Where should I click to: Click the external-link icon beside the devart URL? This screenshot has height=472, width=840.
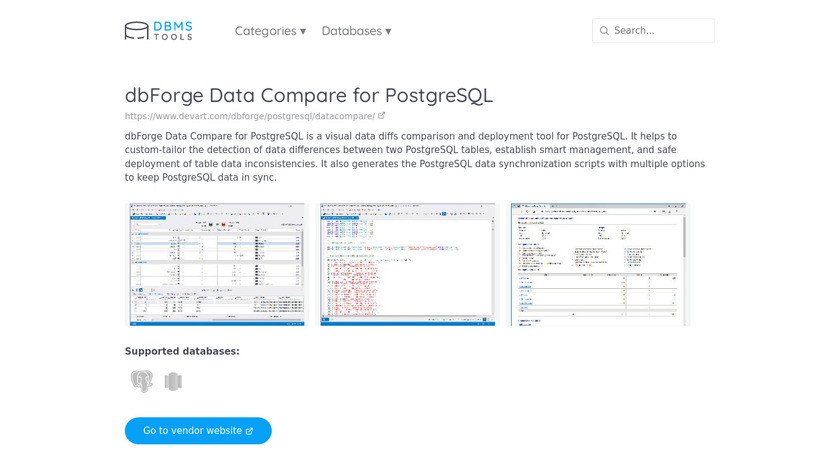[381, 116]
